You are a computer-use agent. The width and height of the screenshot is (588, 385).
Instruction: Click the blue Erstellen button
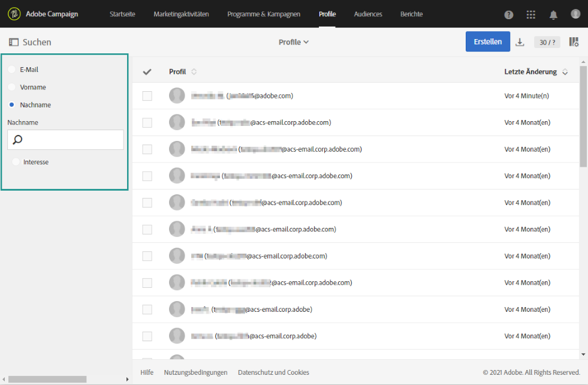(487, 41)
